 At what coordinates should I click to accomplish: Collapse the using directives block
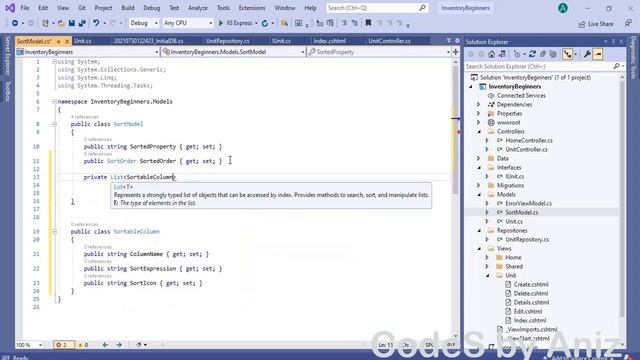[54, 62]
